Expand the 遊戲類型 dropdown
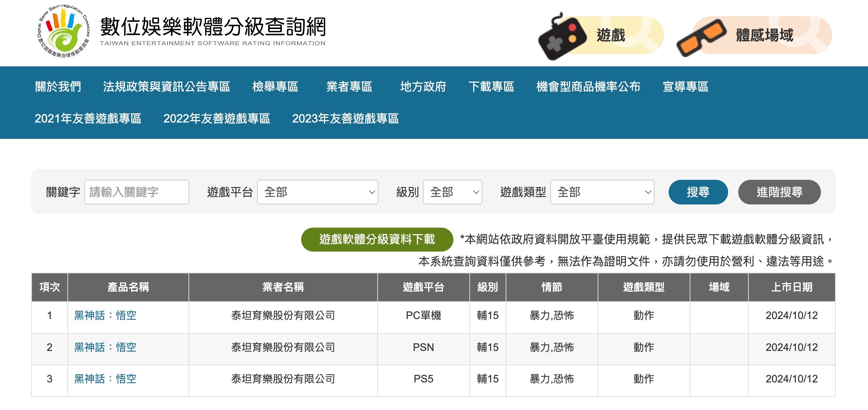The image size is (868, 410). (602, 192)
